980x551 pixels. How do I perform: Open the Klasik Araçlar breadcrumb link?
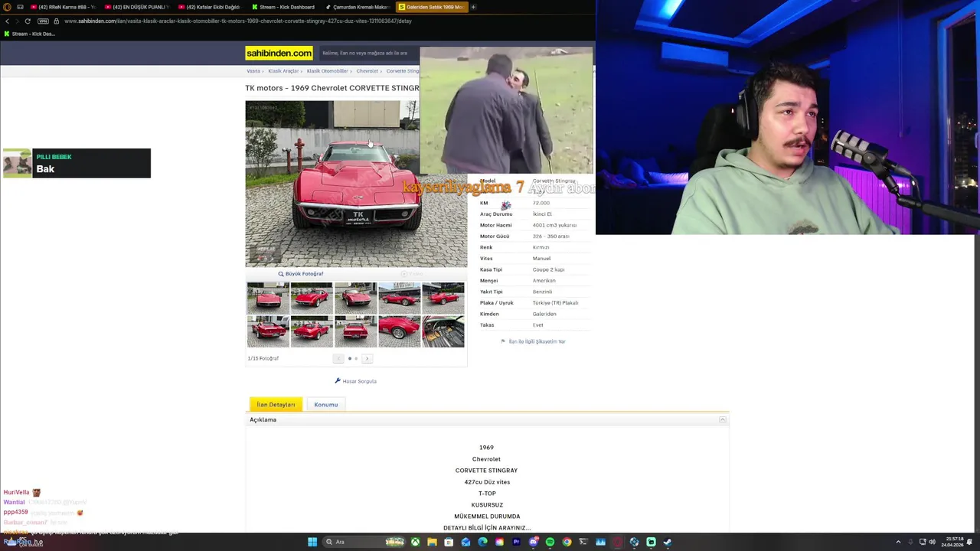(283, 71)
